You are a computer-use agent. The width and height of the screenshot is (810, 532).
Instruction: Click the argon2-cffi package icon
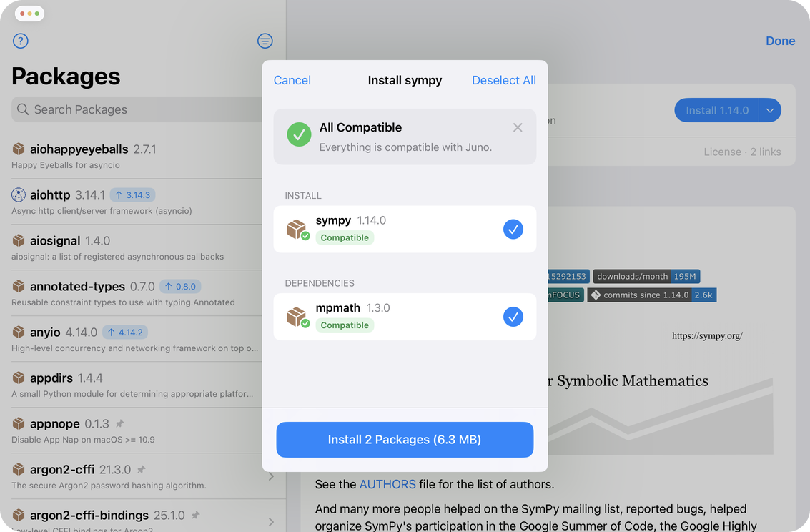19,470
